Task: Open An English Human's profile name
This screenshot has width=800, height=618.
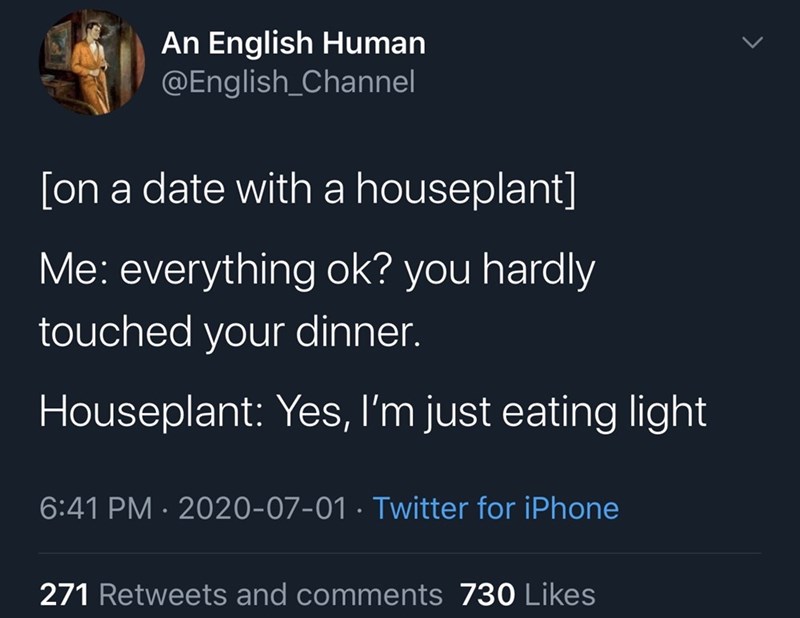Action: click(293, 43)
